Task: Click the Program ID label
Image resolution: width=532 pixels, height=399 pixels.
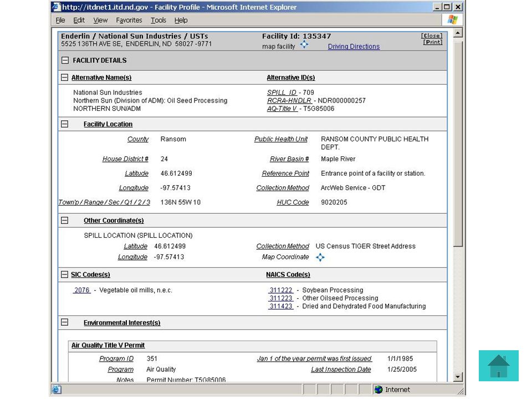Action: click(116, 359)
